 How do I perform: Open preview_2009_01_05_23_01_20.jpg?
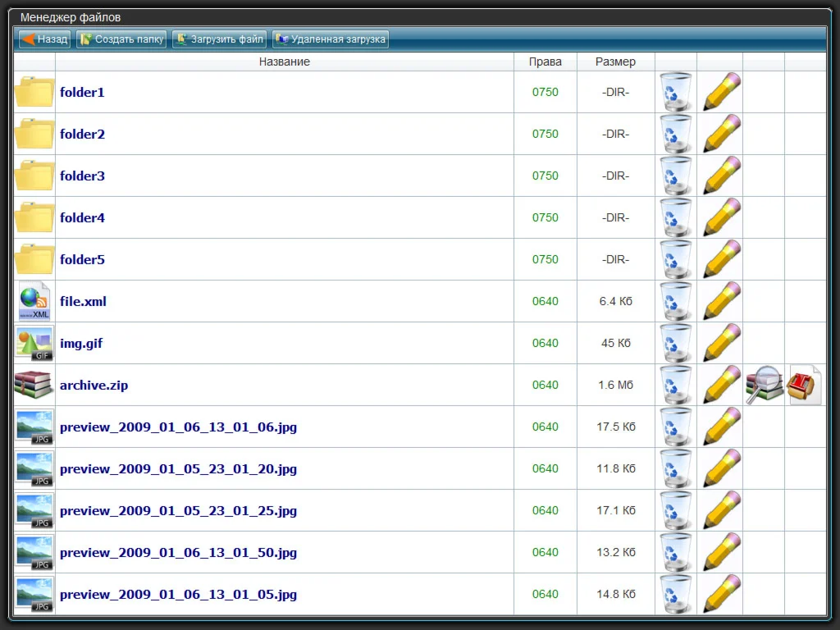(x=178, y=468)
